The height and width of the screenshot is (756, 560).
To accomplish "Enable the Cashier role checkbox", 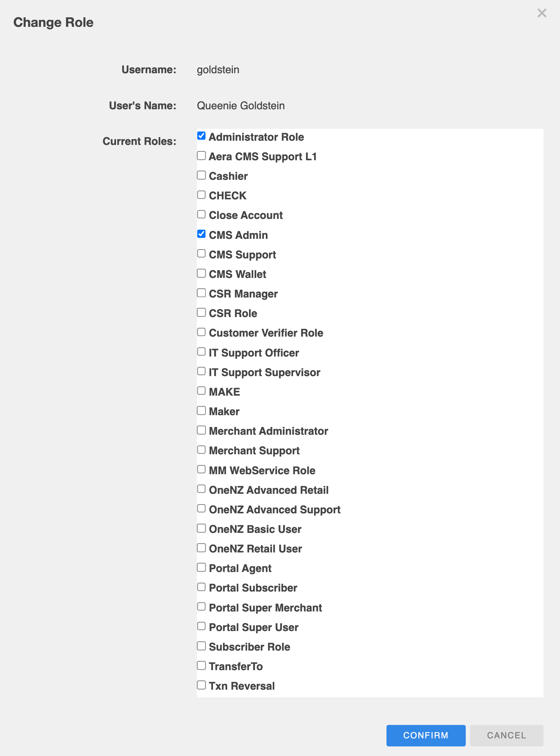I will [x=201, y=175].
